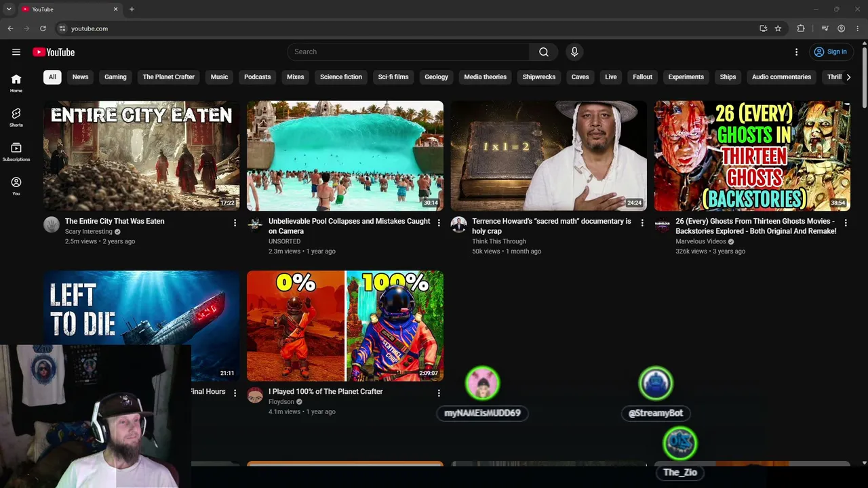
Task: Open the browser media controls
Action: coord(825,28)
